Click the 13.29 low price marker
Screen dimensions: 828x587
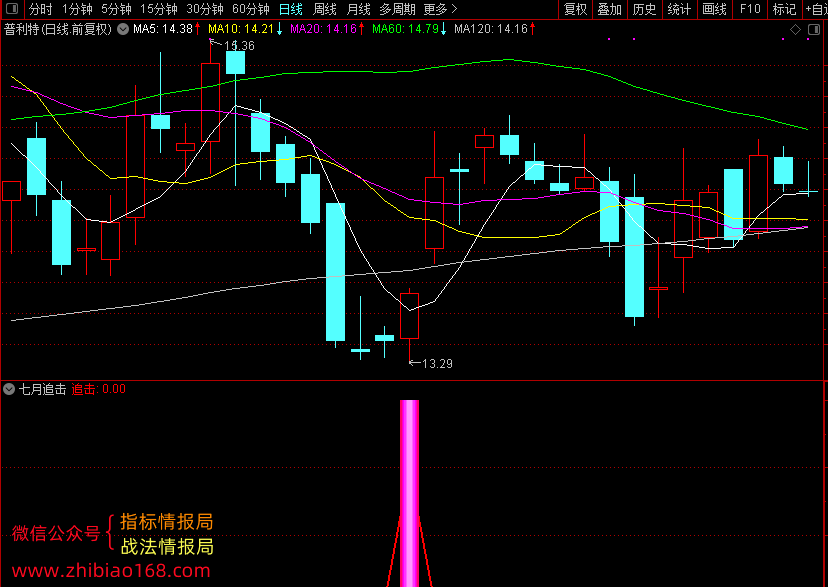point(437,364)
